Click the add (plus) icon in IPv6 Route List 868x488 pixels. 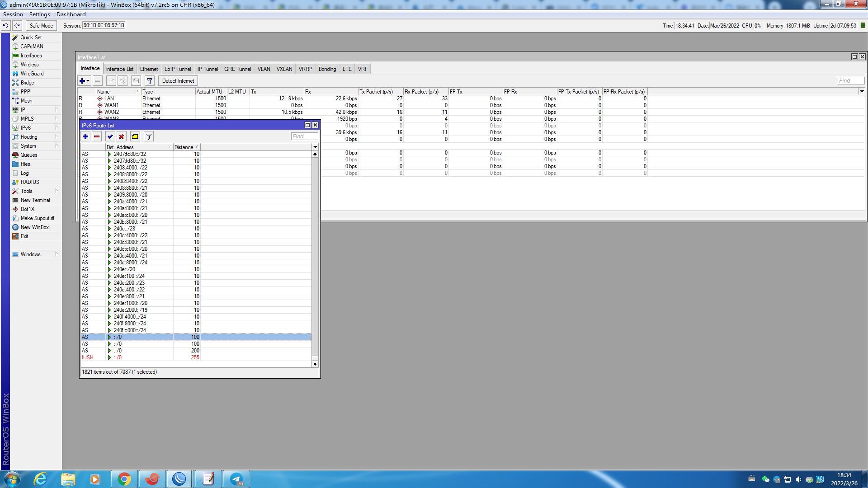coord(85,136)
